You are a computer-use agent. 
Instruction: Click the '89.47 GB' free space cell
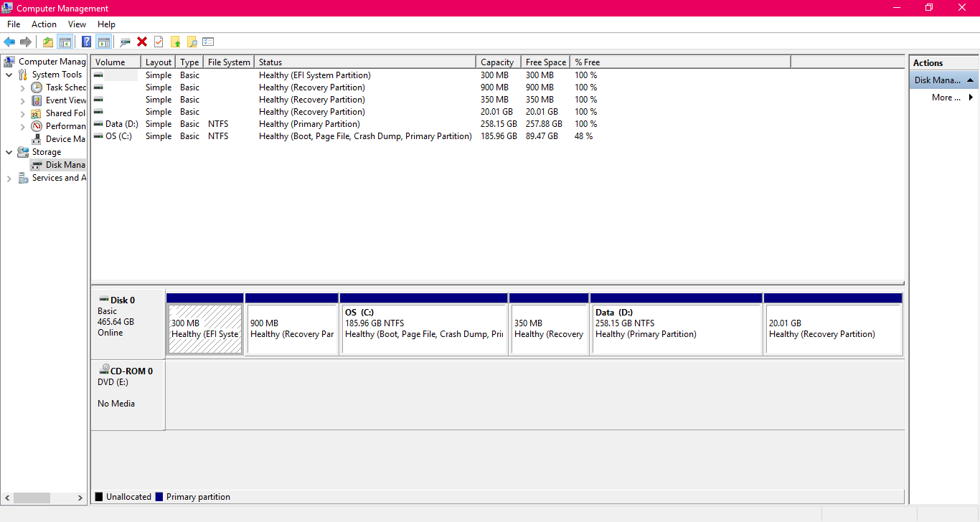coord(542,136)
